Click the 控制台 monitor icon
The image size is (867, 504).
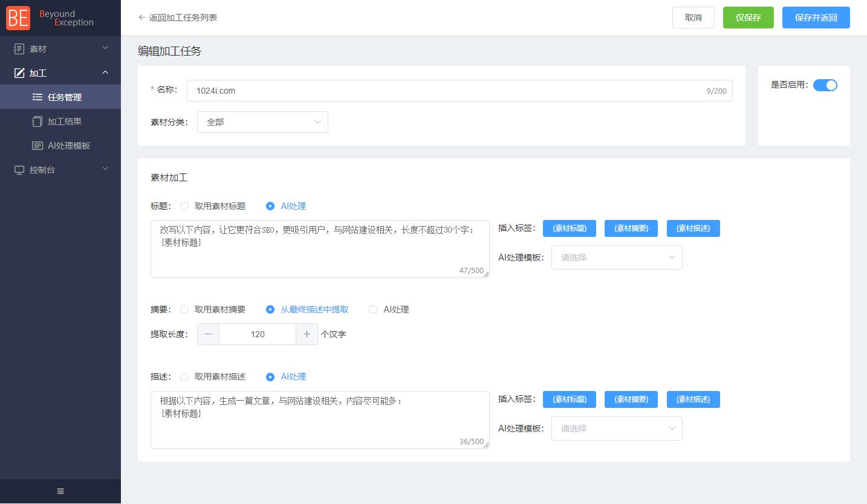coord(19,170)
